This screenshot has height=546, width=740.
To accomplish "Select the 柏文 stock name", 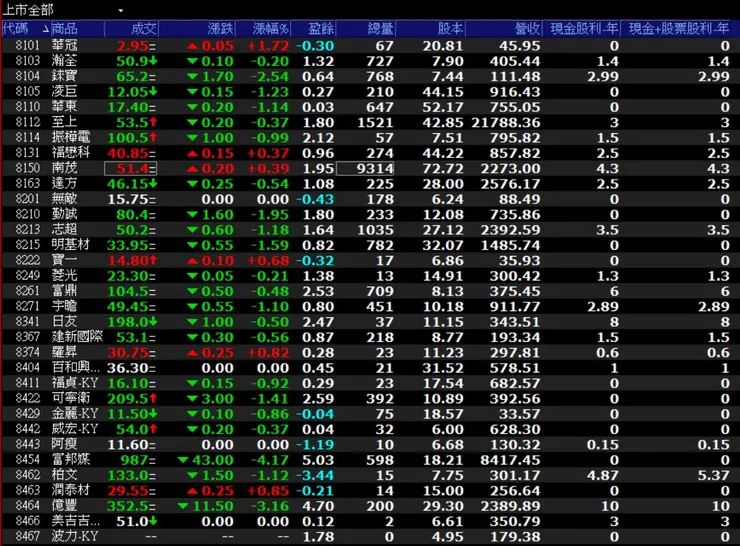I will (64, 475).
